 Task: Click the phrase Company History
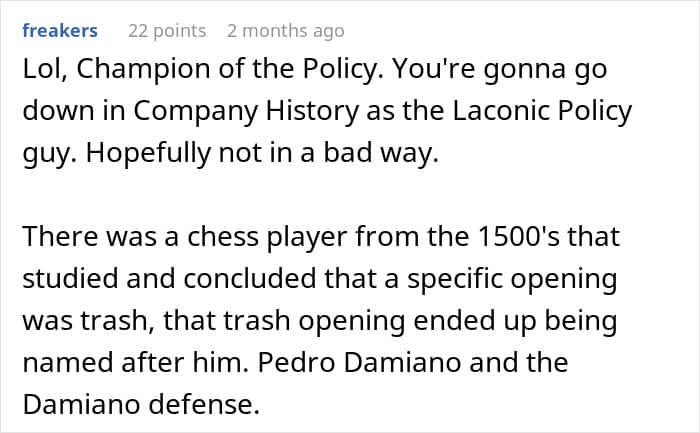(x=246, y=111)
